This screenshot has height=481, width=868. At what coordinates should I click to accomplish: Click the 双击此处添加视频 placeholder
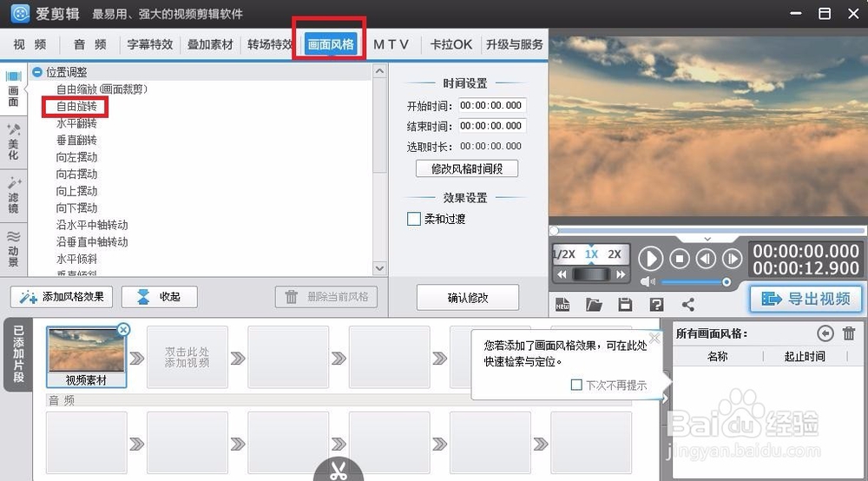(187, 357)
